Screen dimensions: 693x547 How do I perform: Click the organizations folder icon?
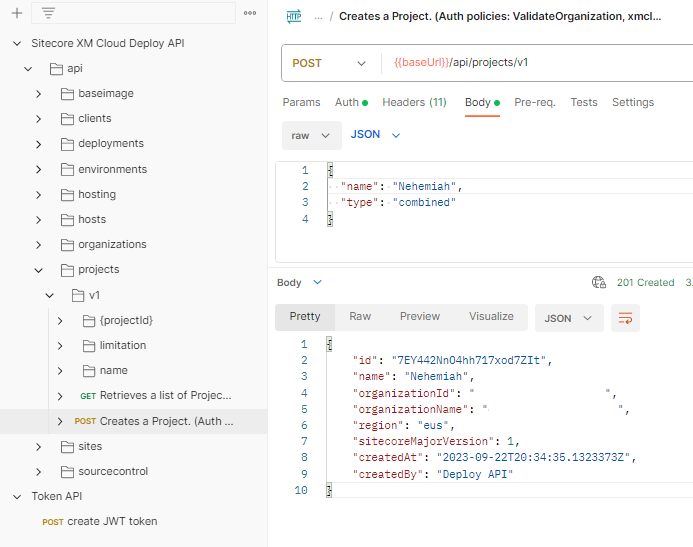[x=67, y=245]
